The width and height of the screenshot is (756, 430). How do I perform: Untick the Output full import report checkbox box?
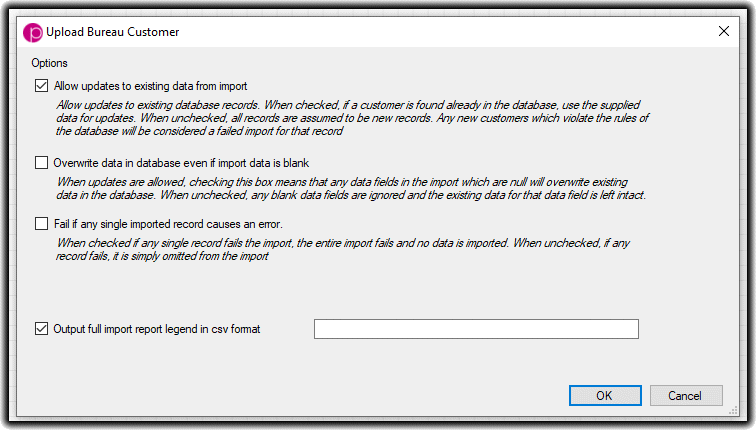click(x=42, y=329)
